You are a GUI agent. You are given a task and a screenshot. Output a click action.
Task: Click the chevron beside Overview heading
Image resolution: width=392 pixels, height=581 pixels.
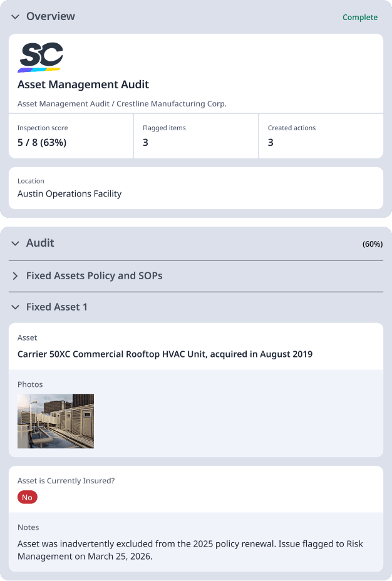coord(15,17)
